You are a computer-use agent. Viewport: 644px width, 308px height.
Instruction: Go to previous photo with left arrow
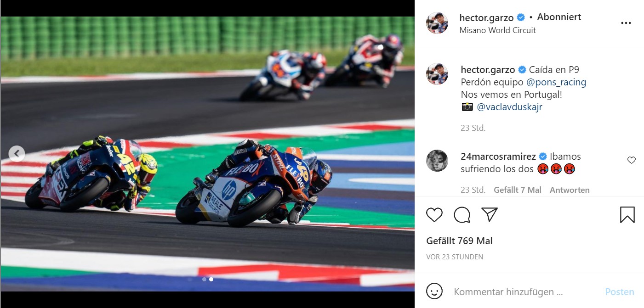coord(17,154)
